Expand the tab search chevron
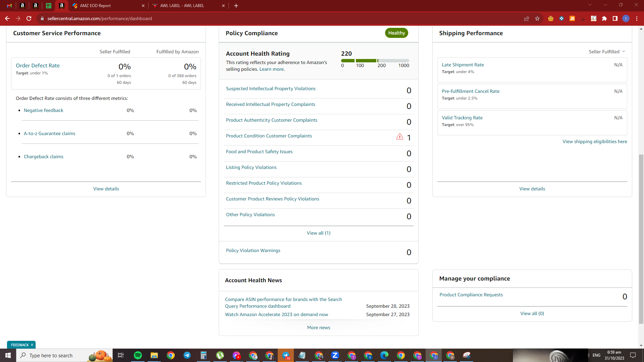This screenshot has width=644, height=362. click(590, 5)
